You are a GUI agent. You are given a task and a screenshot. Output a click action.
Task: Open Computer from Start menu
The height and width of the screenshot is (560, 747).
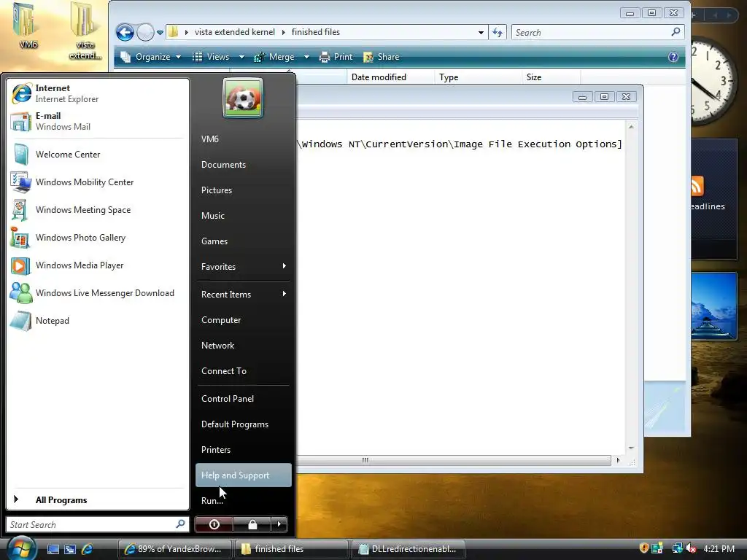coord(243,320)
